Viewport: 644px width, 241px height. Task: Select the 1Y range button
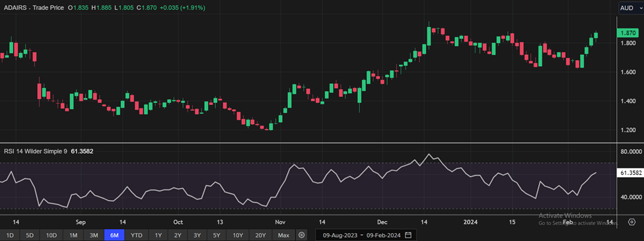pos(158,235)
